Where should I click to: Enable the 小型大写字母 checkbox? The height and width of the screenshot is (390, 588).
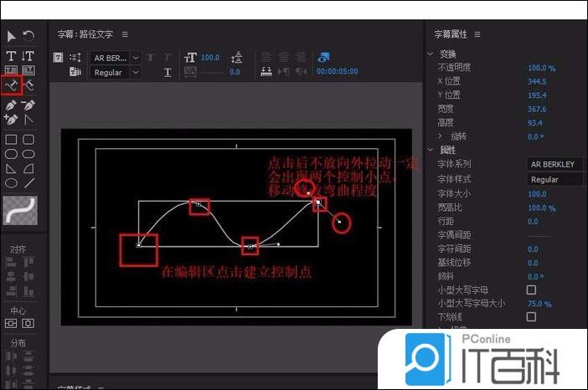coord(531,290)
